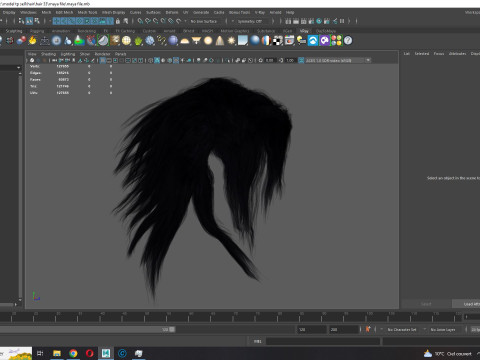Click the time slider ruler

[x=231, y=317]
